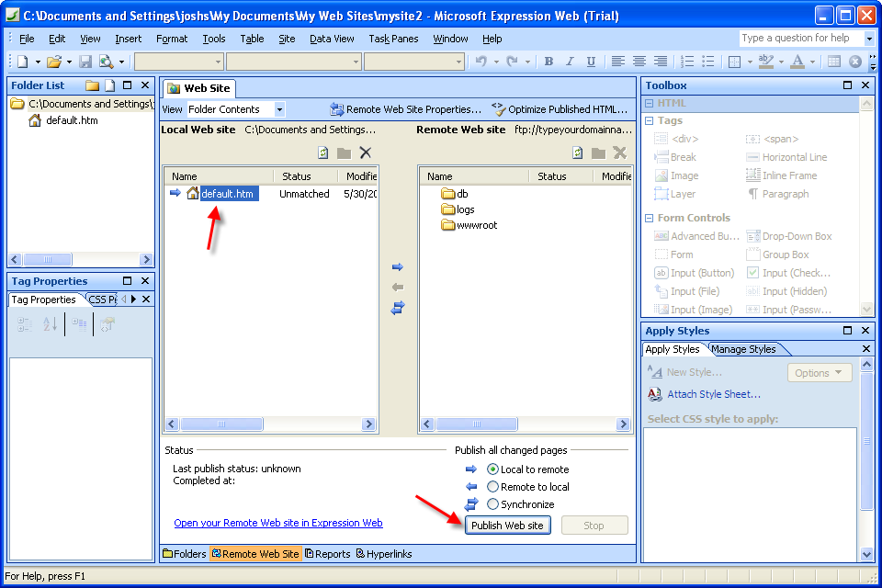
Task: Apply Align Right formatting
Action: click(x=661, y=62)
